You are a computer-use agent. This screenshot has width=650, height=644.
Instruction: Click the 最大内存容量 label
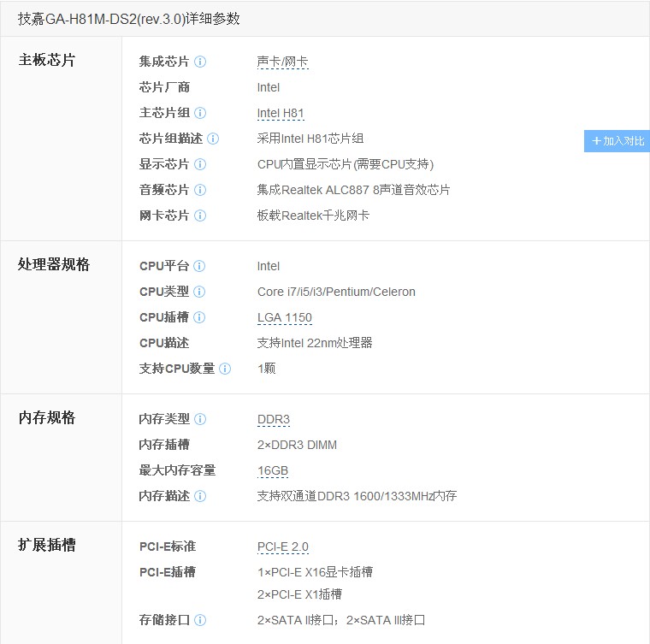[177, 470]
